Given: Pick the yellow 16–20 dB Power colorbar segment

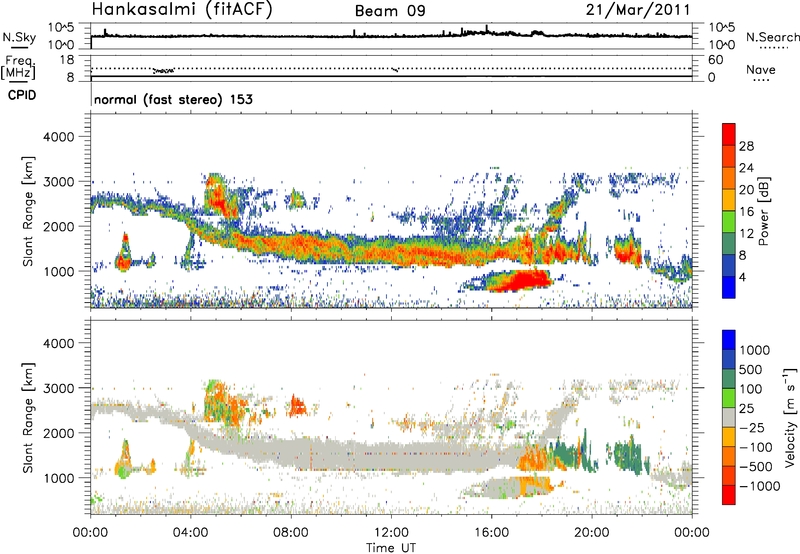Looking at the screenshot, I should (729, 200).
